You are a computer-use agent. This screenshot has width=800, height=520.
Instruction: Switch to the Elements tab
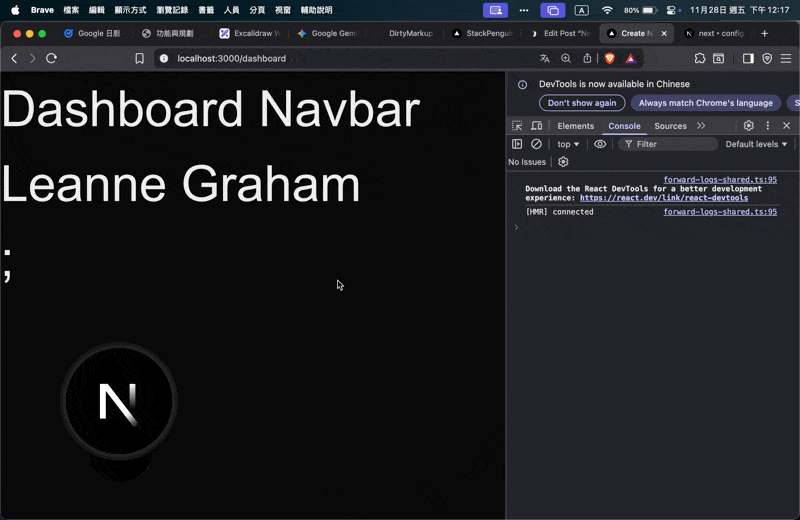click(x=575, y=126)
